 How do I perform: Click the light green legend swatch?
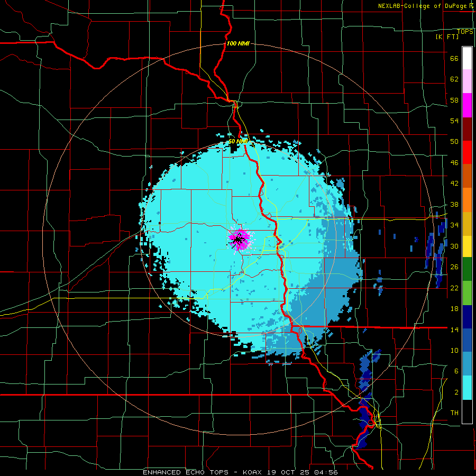tap(467, 292)
